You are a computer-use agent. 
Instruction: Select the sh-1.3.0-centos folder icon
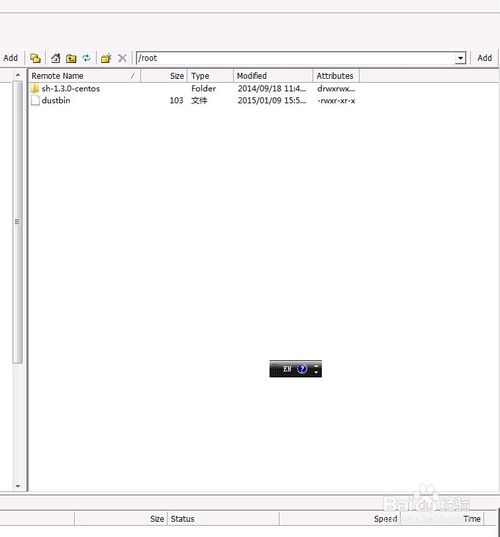click(35, 88)
